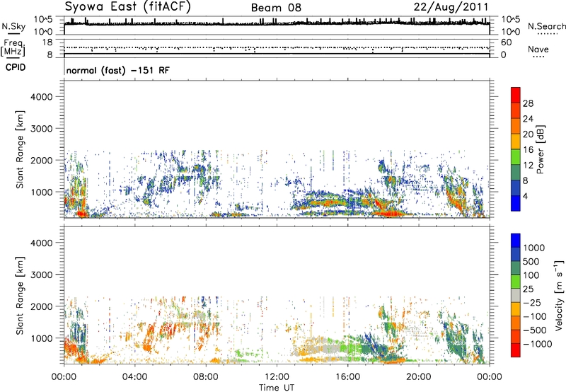This screenshot has width=566, height=392.
Task: Click the "04:00" time axis label
Action: [x=135, y=377]
